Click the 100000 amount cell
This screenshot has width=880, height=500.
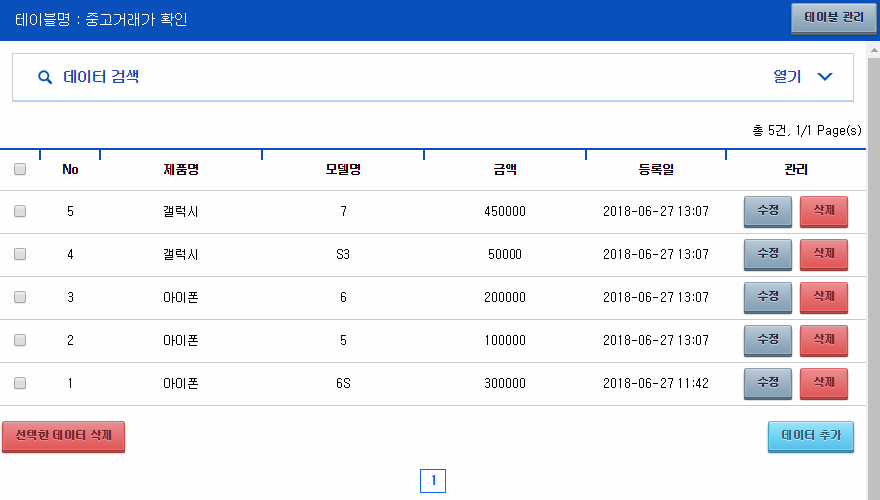click(x=505, y=341)
